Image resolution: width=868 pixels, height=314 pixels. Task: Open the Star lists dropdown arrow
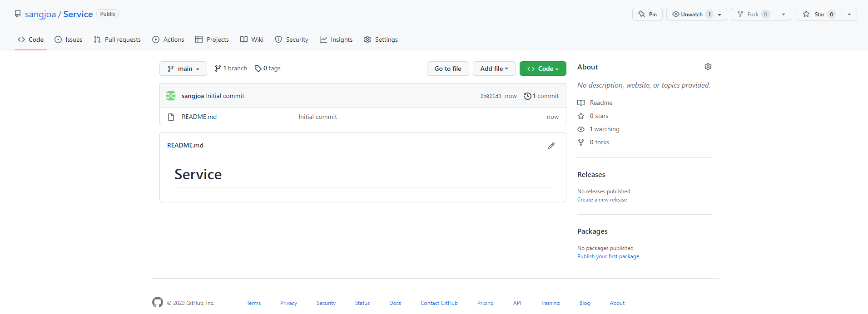[849, 15]
